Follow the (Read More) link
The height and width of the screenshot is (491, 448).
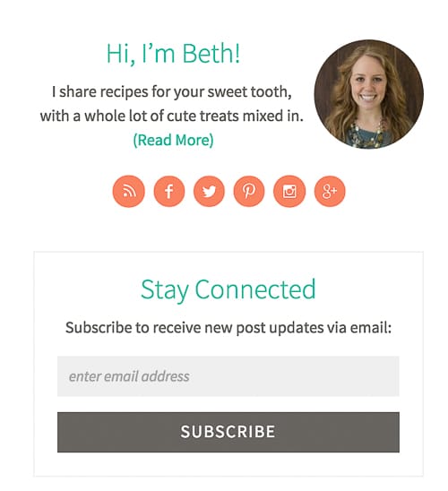coord(173,140)
